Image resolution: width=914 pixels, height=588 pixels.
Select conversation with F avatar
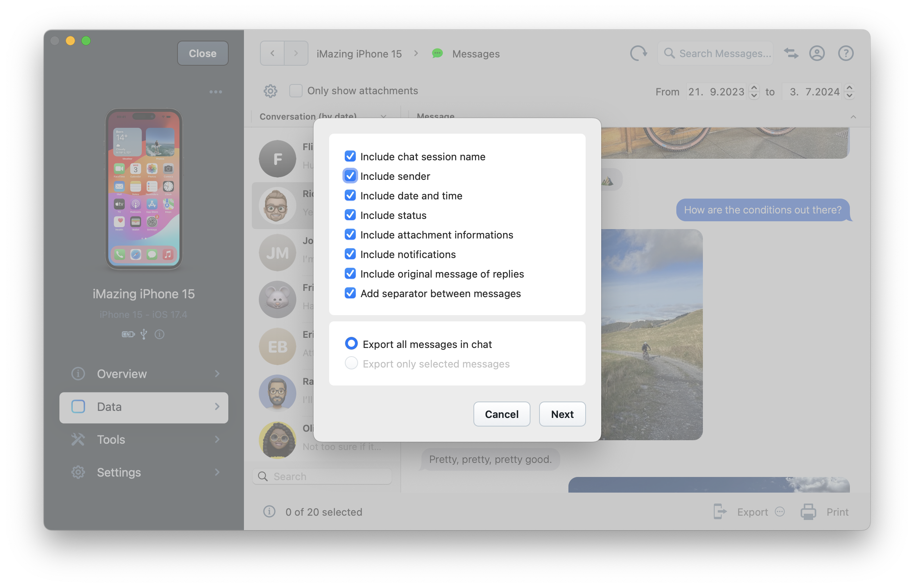[278, 159]
